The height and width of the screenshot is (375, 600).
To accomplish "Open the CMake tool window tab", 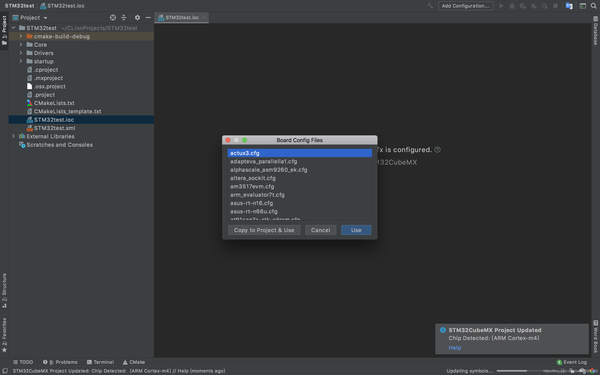I will tap(134, 362).
